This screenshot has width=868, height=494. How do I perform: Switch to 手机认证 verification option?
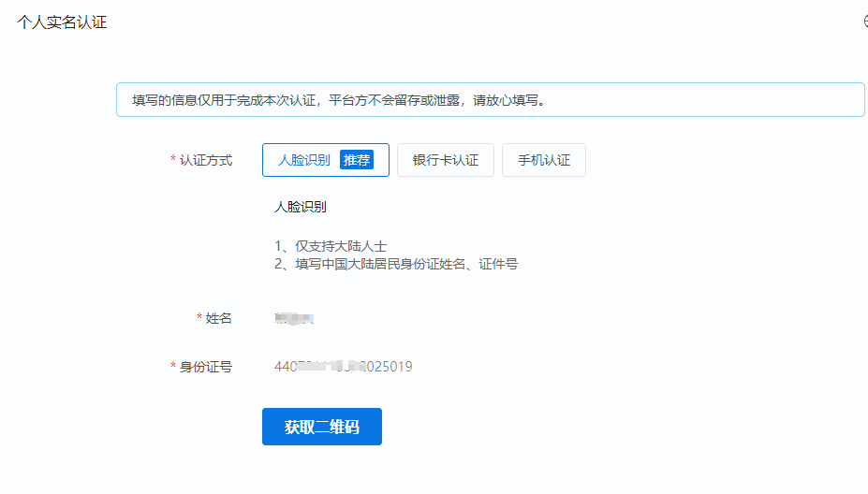[x=544, y=160]
